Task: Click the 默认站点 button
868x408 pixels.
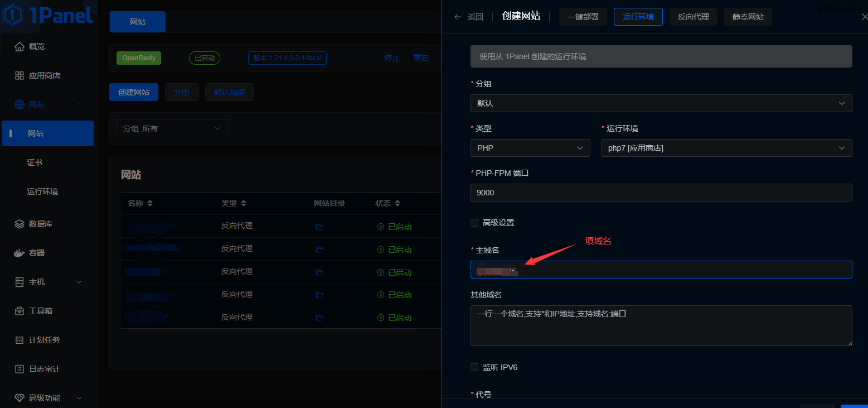Action: (x=230, y=92)
